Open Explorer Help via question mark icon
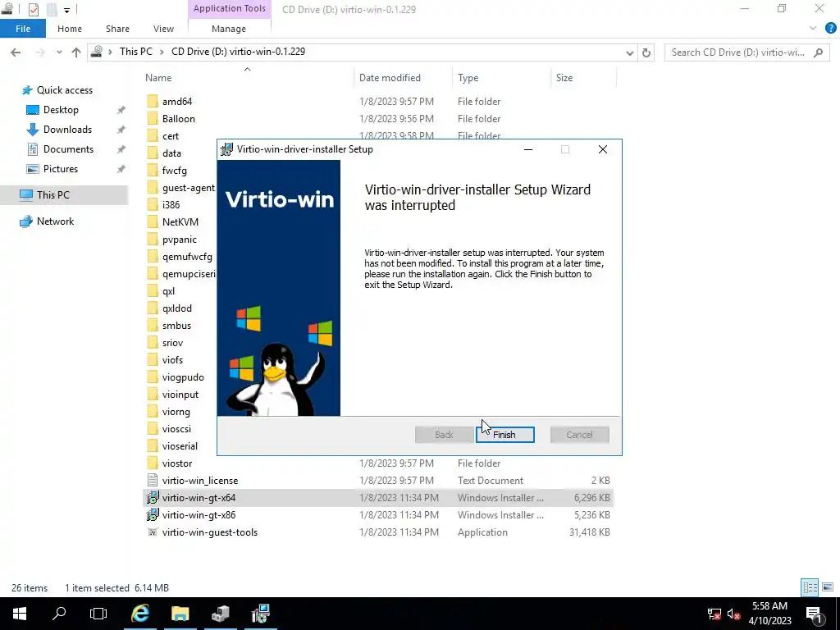The width and height of the screenshot is (840, 630). point(830,29)
